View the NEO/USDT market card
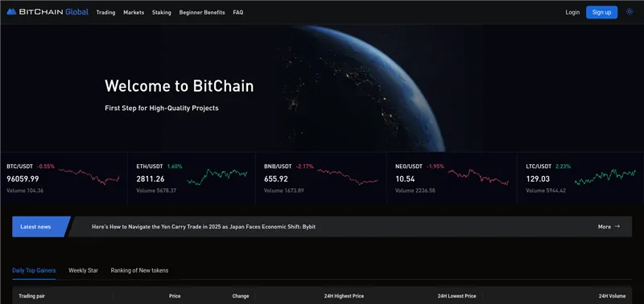The height and width of the screenshot is (304, 644). (452, 179)
